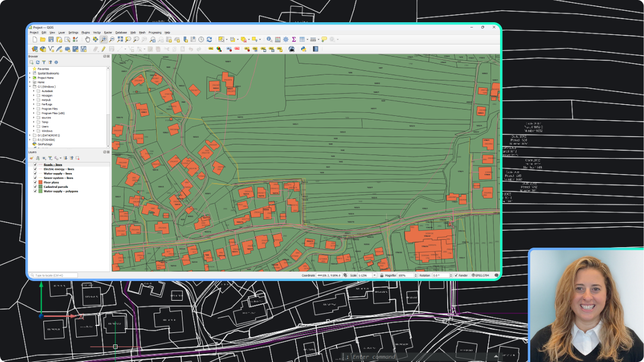644x362 pixels.
Task: Open the Vector menu
Action: (x=97, y=32)
